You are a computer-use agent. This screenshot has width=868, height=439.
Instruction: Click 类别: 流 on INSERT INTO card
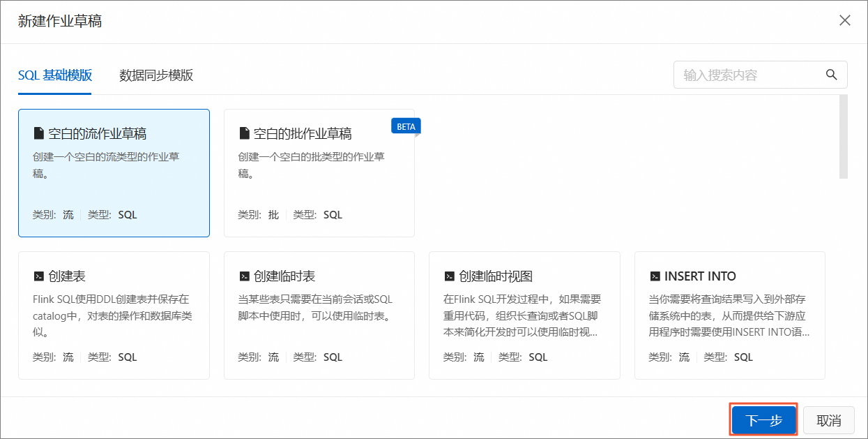pos(669,357)
